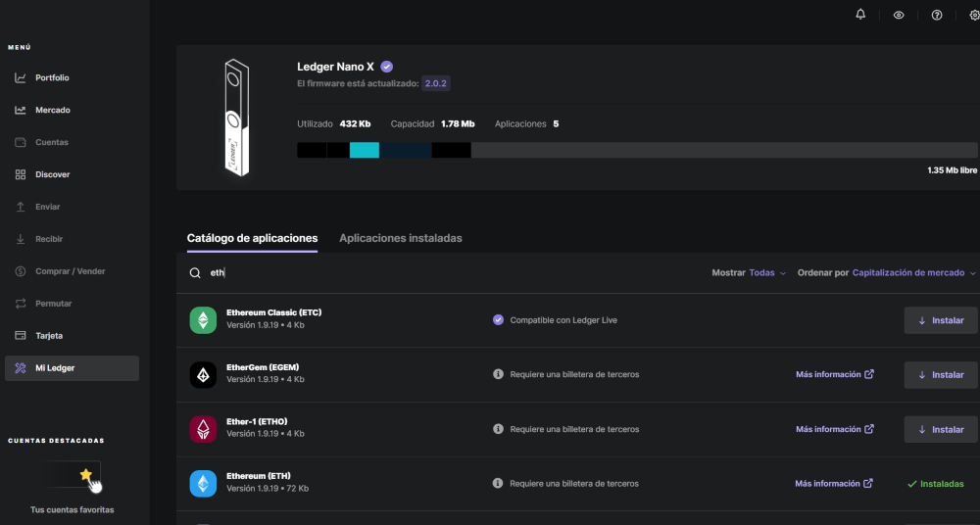
Task: Expand the Mostrar Todas filter dropdown
Action: (767, 273)
